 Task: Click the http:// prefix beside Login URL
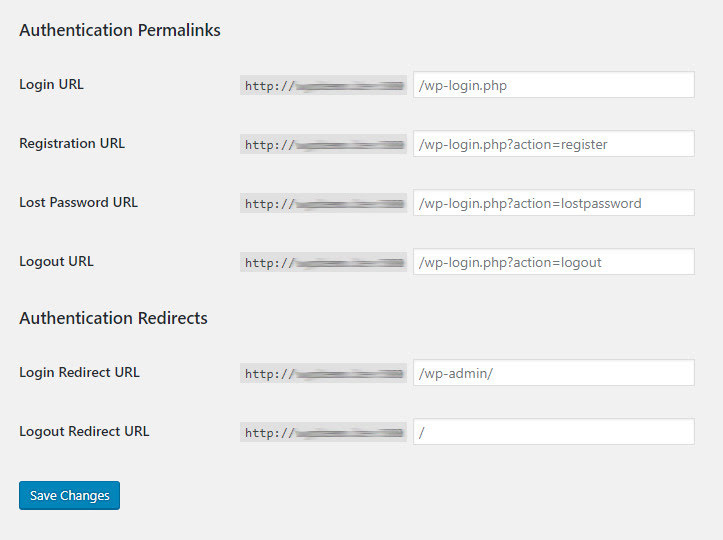(323, 86)
